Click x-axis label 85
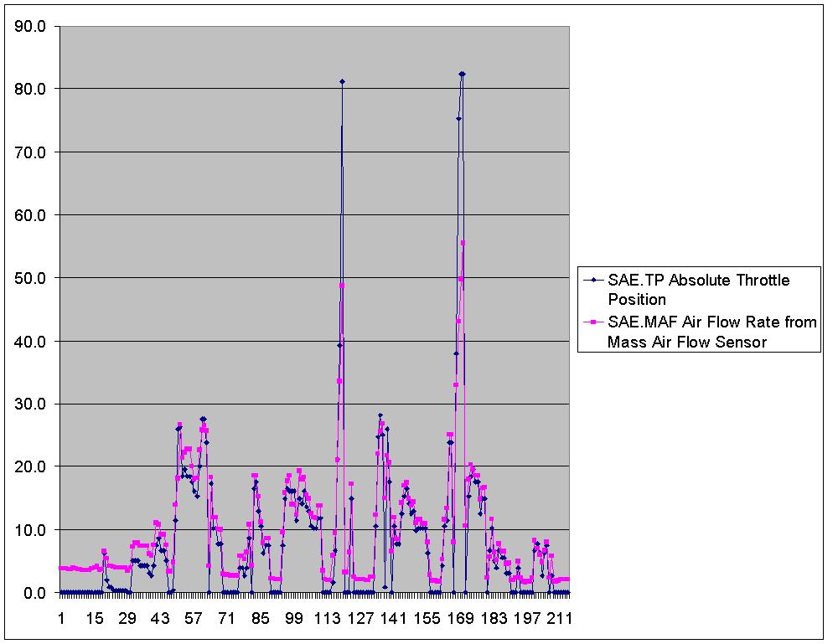Viewport: 838px width, 644px height. (261, 618)
